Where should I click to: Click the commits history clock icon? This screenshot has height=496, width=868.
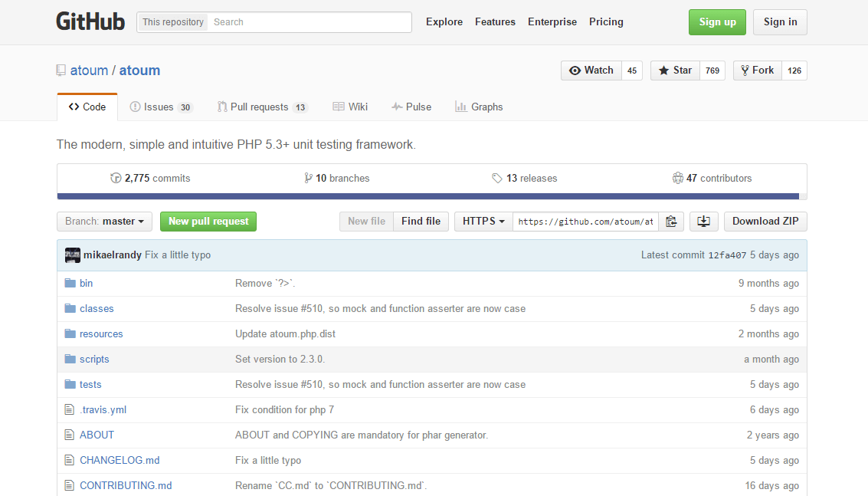pyautogui.click(x=116, y=178)
